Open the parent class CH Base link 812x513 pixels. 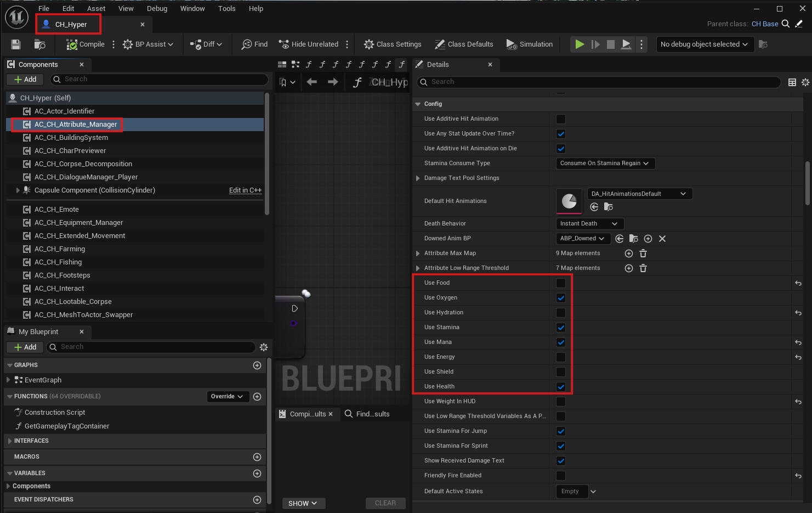(x=765, y=24)
